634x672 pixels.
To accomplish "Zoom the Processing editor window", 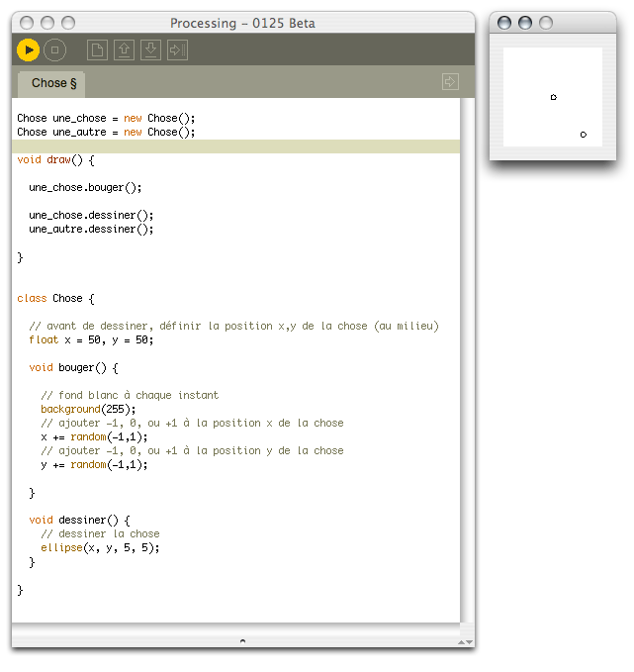I will 68,23.
